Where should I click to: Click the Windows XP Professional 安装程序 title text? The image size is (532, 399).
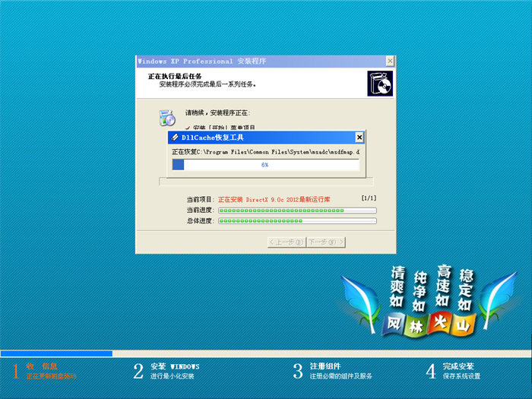click(x=202, y=61)
